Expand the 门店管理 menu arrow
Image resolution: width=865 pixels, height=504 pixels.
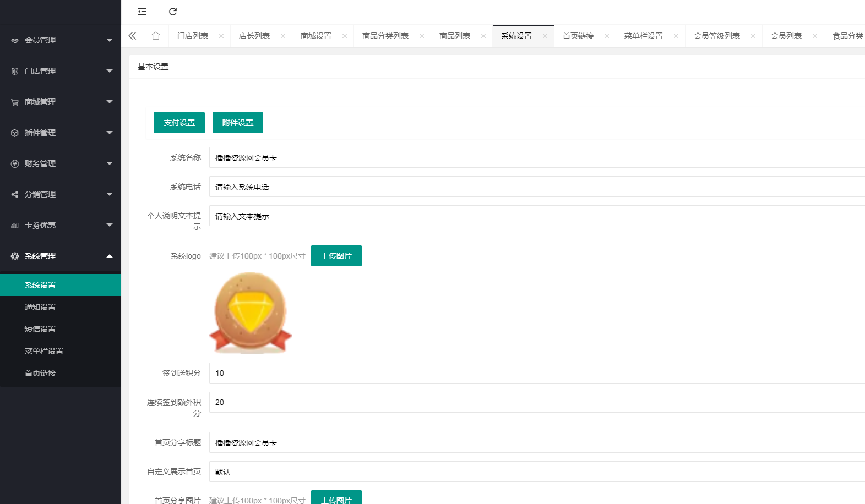(110, 71)
